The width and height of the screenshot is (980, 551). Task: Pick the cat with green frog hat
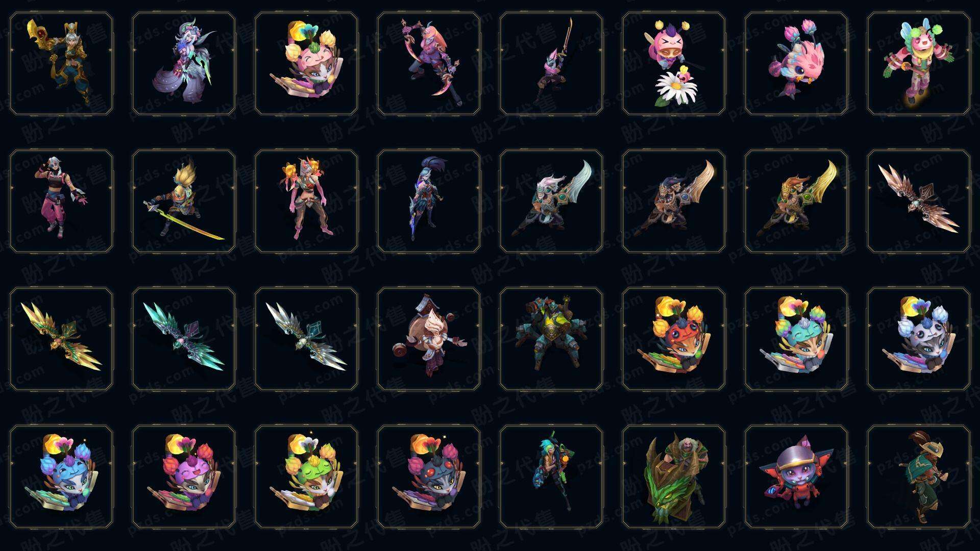click(x=306, y=477)
